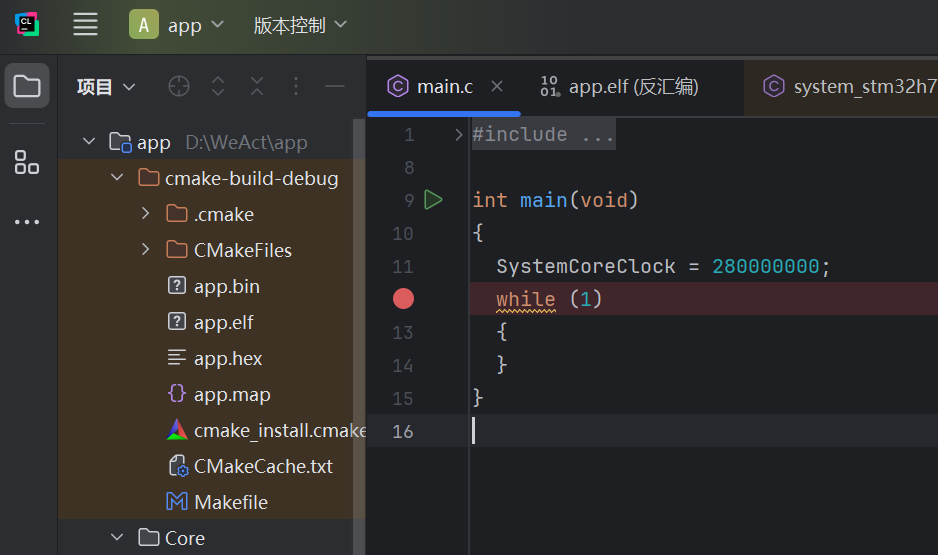Open the 版本控制 version control menu

point(300,25)
